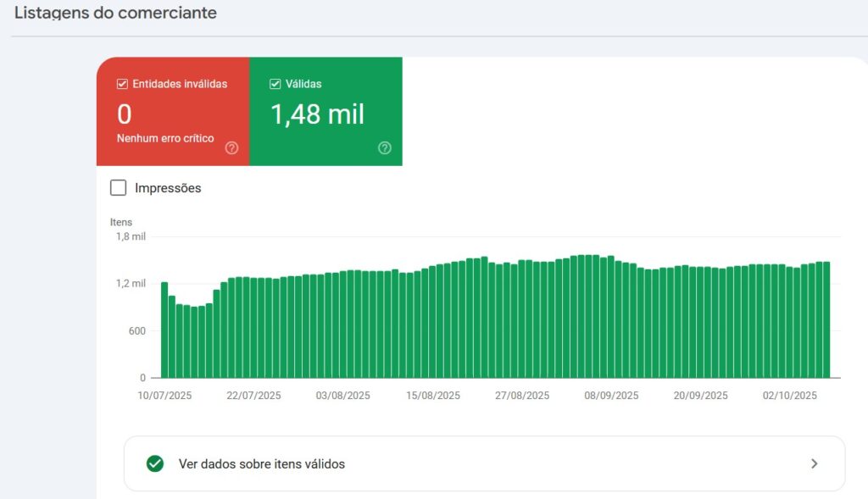Click the Nenhum erro crítico text
This screenshot has width=868, height=499.
pyautogui.click(x=165, y=138)
